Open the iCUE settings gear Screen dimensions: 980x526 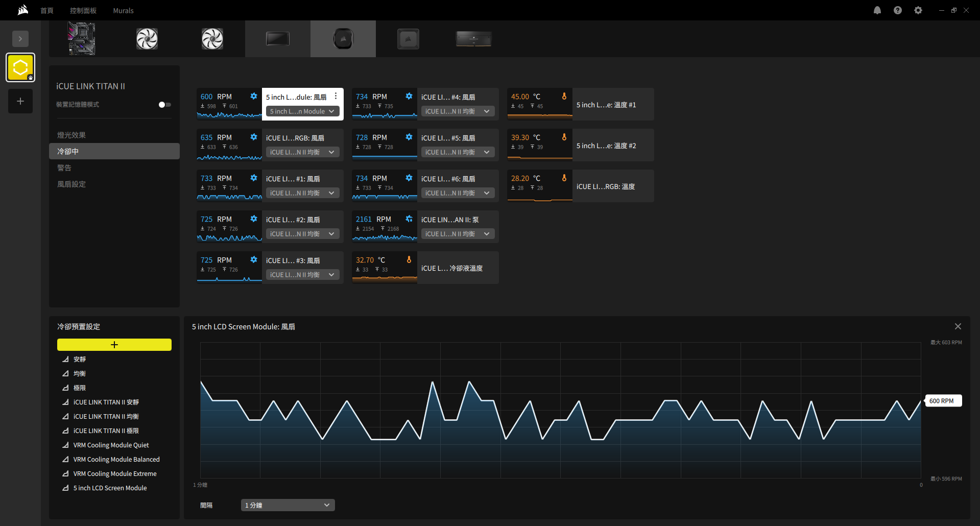[918, 10]
